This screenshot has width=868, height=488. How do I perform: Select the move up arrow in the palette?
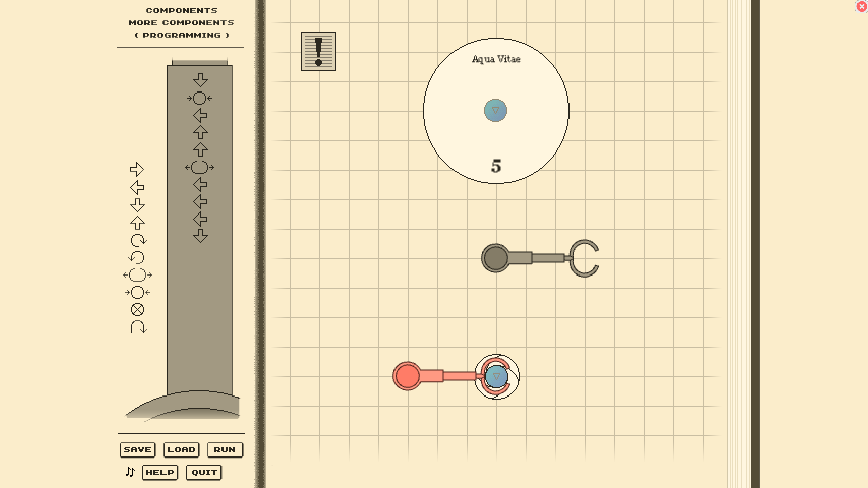[x=137, y=223]
